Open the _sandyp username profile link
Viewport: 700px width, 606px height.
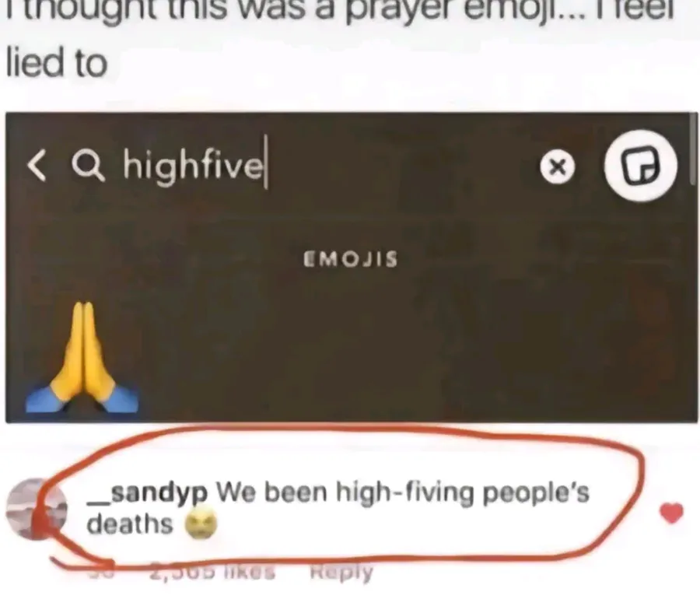[147, 492]
